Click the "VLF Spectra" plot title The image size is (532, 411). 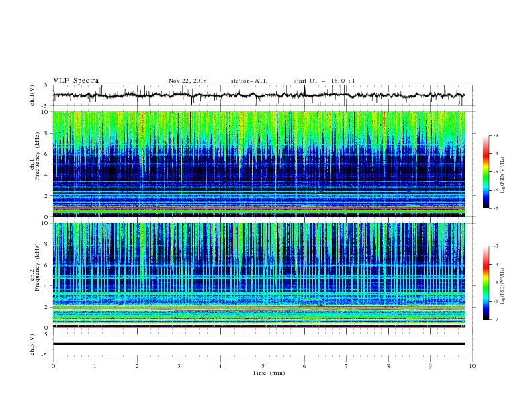point(76,81)
